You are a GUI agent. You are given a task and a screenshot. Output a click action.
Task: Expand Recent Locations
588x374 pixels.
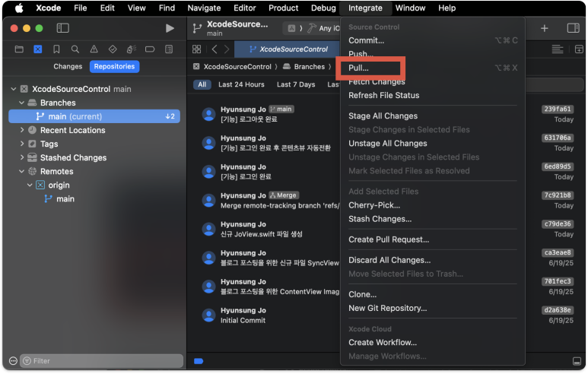tap(22, 130)
